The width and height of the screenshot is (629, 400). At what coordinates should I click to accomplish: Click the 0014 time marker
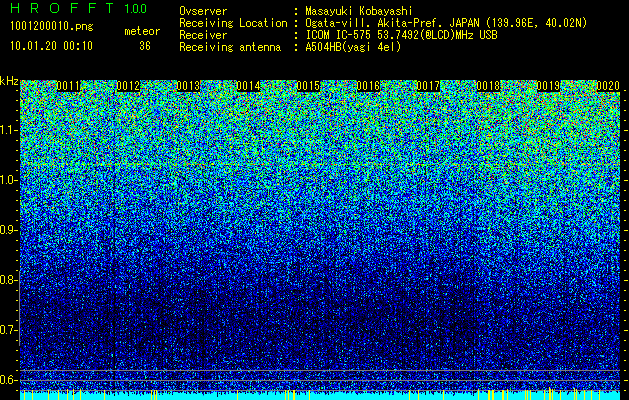pos(248,86)
